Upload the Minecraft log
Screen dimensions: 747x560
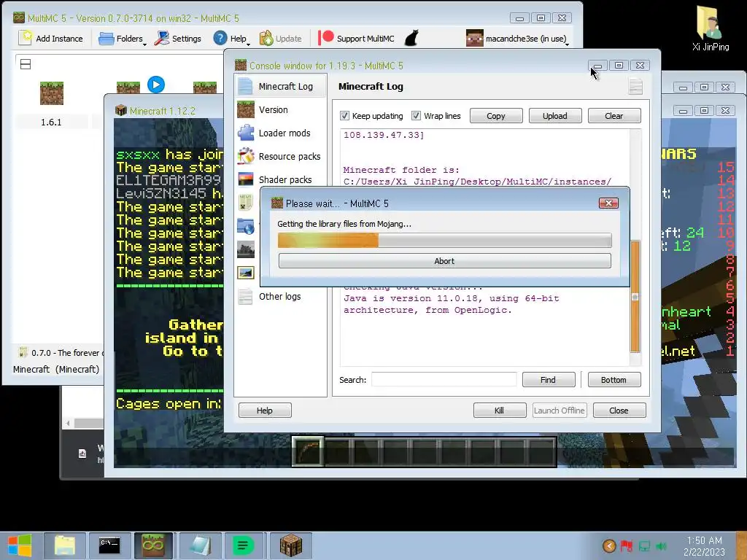(x=555, y=116)
